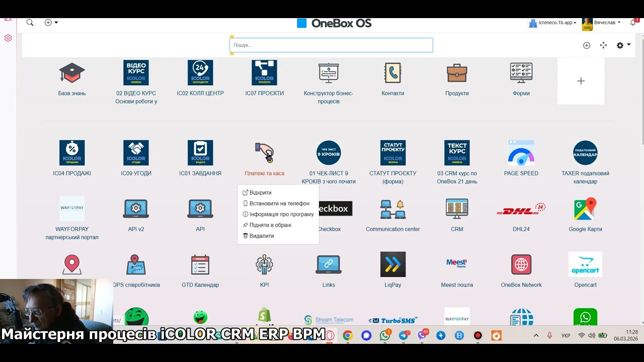Launch Opencart app icon
The image size is (644, 362).
585,264
